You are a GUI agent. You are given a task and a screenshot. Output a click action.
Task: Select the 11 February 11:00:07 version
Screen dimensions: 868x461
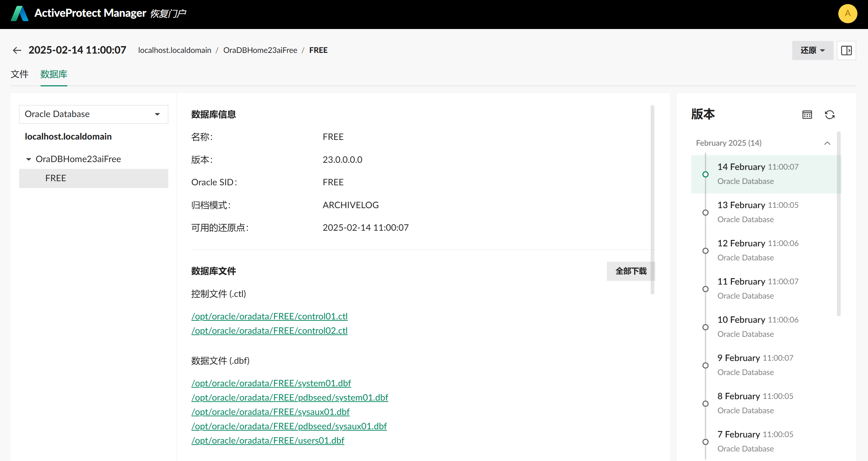pos(766,289)
